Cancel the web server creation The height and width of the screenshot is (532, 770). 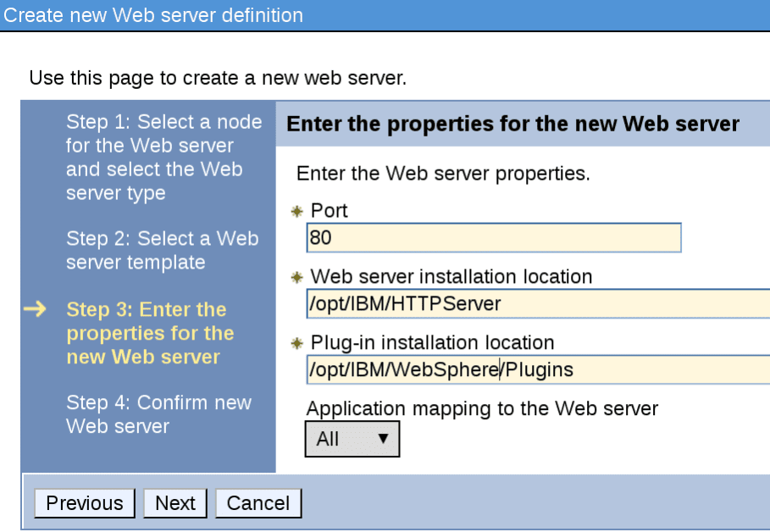[258, 503]
